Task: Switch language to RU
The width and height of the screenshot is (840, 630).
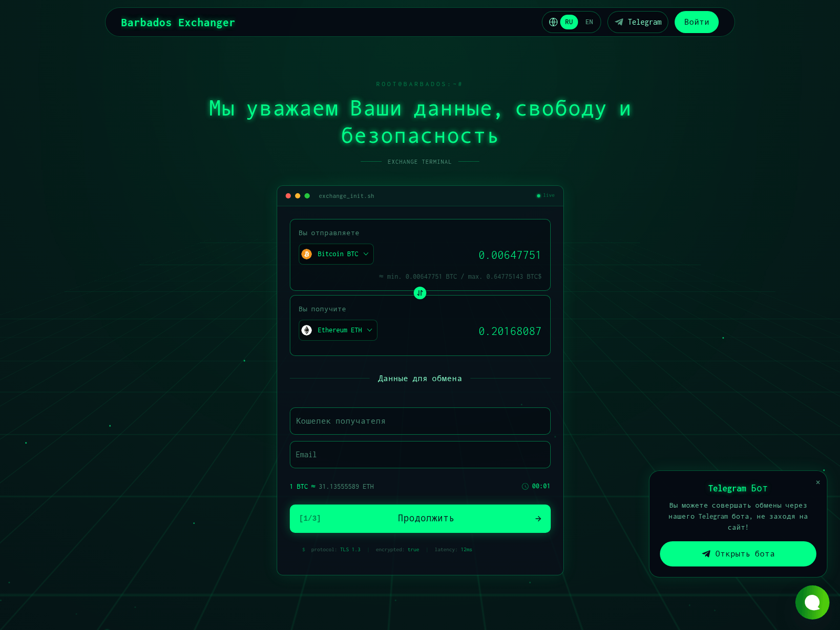Action: coord(569,22)
